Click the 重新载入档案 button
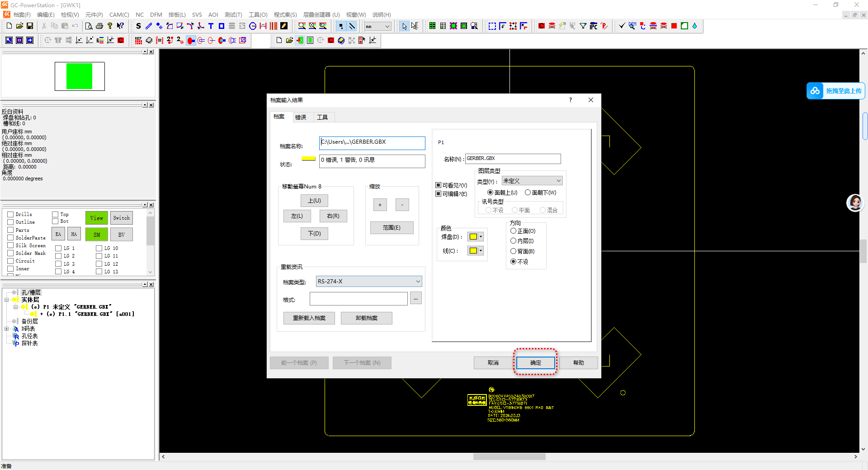 309,318
